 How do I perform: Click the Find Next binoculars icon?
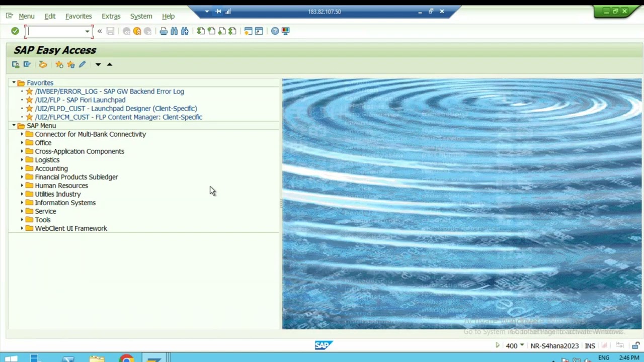pyautogui.click(x=185, y=31)
